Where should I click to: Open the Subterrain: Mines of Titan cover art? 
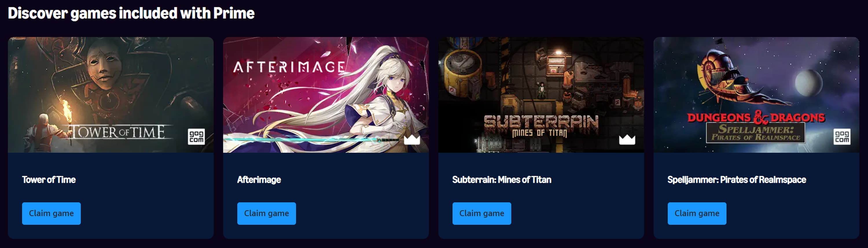[x=541, y=95]
